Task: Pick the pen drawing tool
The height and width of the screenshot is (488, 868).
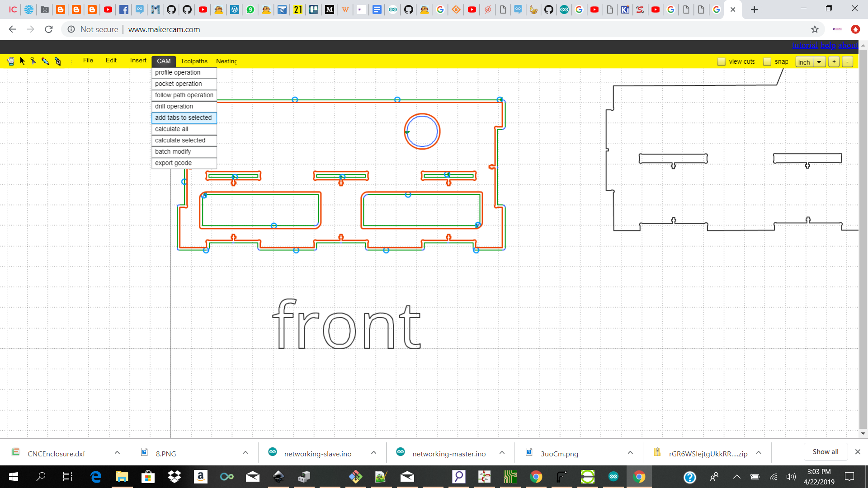Action: click(45, 61)
